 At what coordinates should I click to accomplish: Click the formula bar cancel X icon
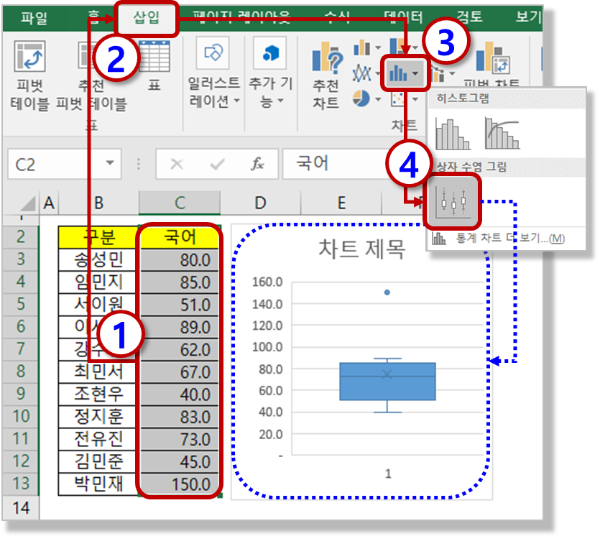click(x=176, y=164)
